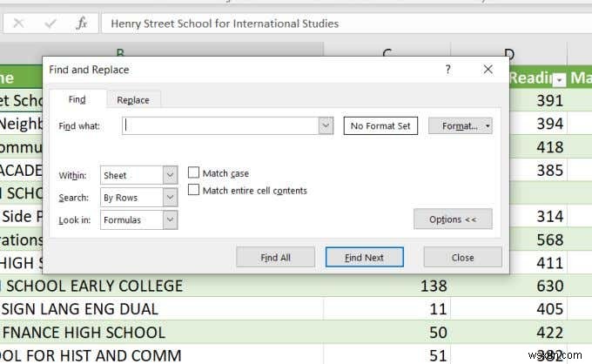Click the help question mark in Find and Replace

point(447,70)
